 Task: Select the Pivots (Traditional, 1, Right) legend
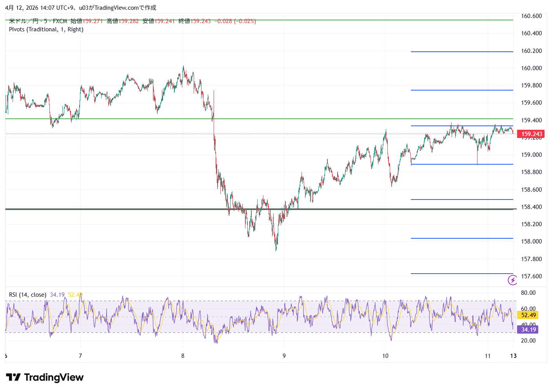click(46, 29)
